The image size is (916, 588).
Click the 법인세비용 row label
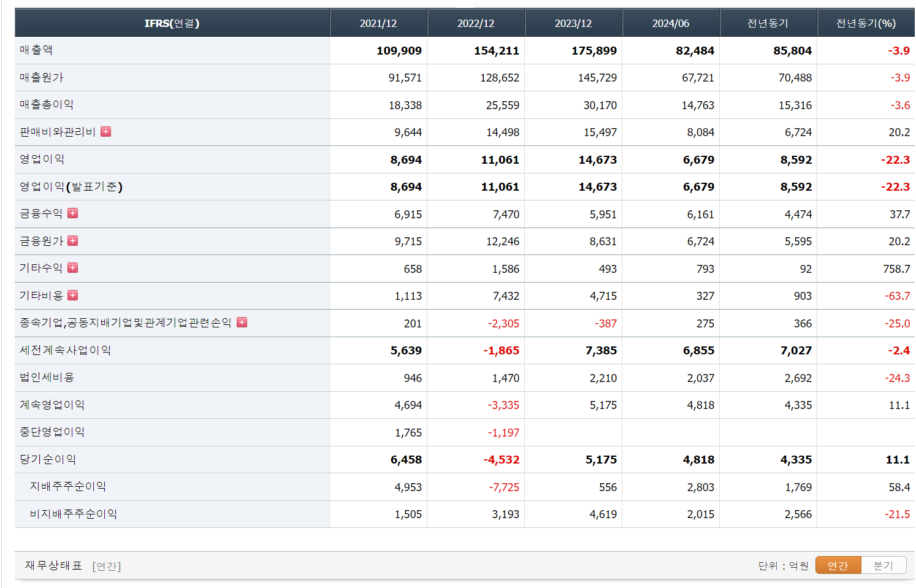(47, 377)
